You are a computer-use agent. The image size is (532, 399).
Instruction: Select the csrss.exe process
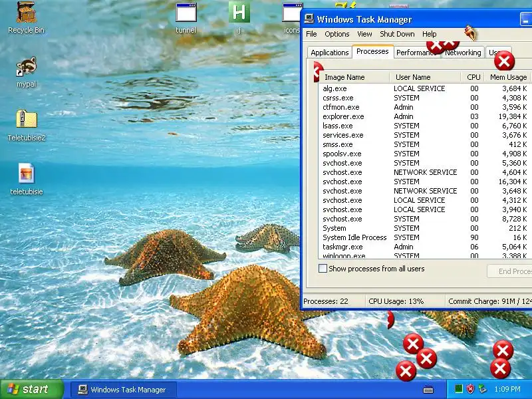click(x=425, y=98)
